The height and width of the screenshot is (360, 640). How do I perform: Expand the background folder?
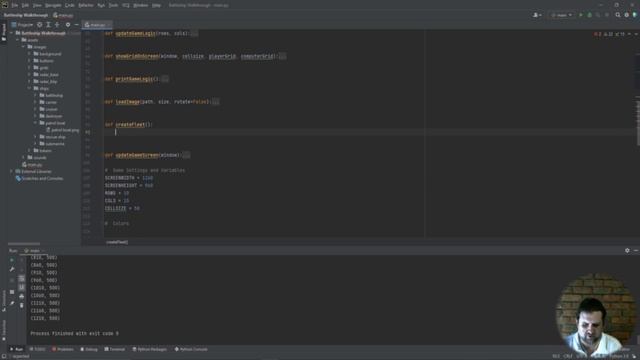click(29, 54)
